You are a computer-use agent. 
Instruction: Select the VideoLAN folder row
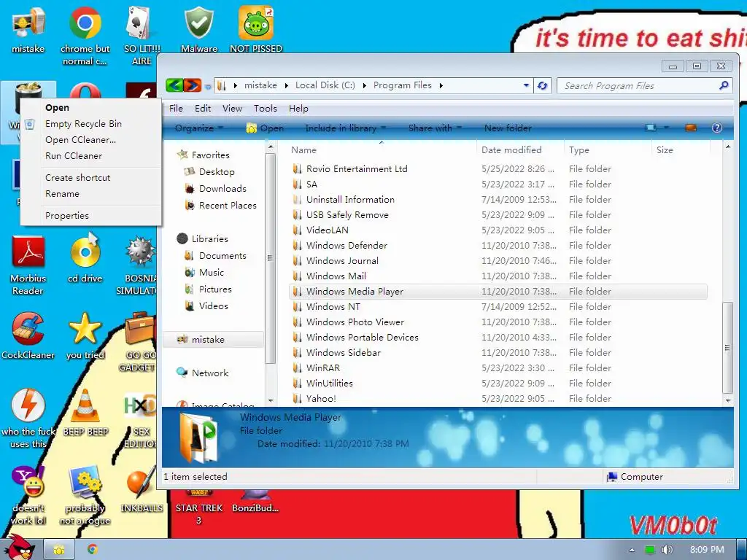click(x=498, y=230)
